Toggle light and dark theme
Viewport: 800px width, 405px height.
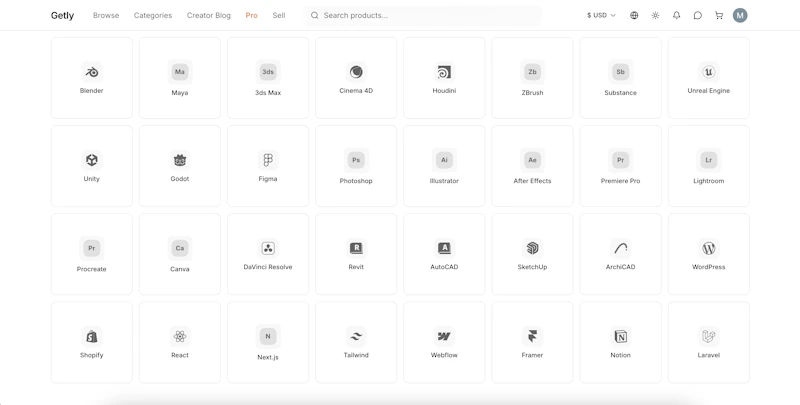click(x=656, y=15)
